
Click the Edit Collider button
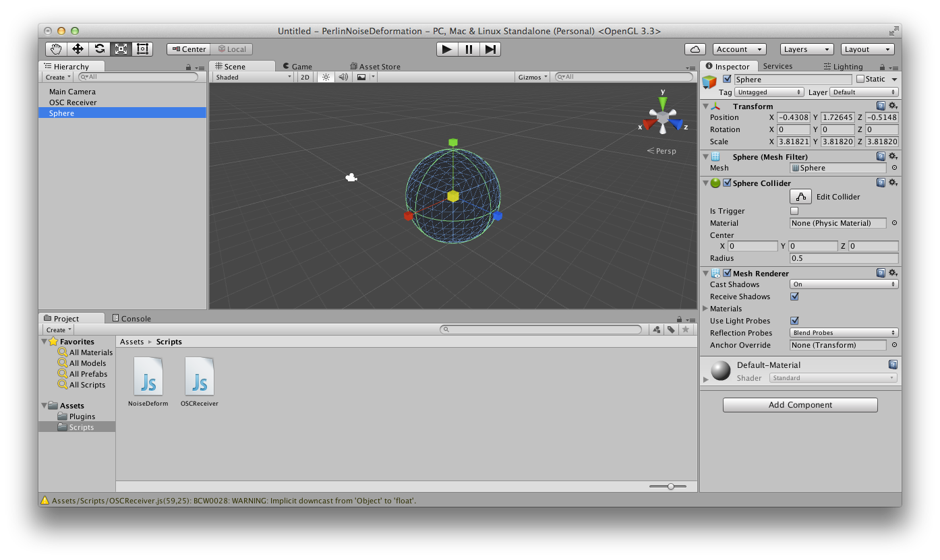800,197
